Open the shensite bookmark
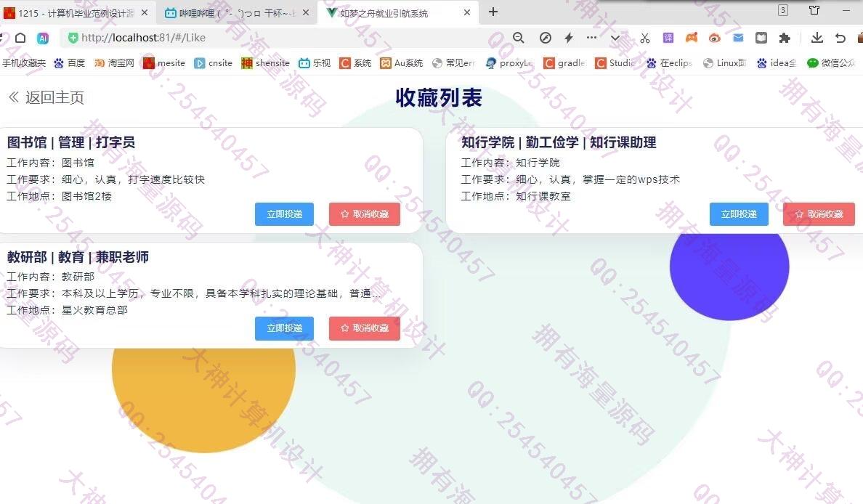 coord(265,63)
